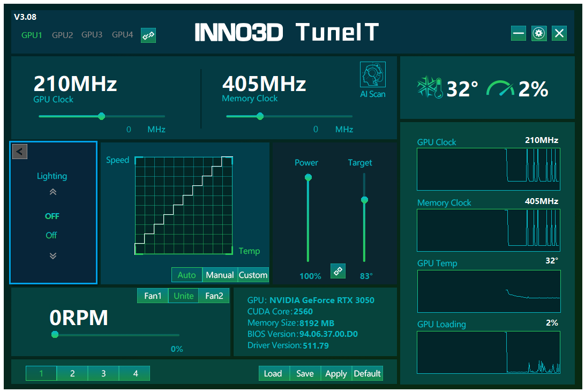Click the snowflake thermometer temperature icon

(x=430, y=87)
